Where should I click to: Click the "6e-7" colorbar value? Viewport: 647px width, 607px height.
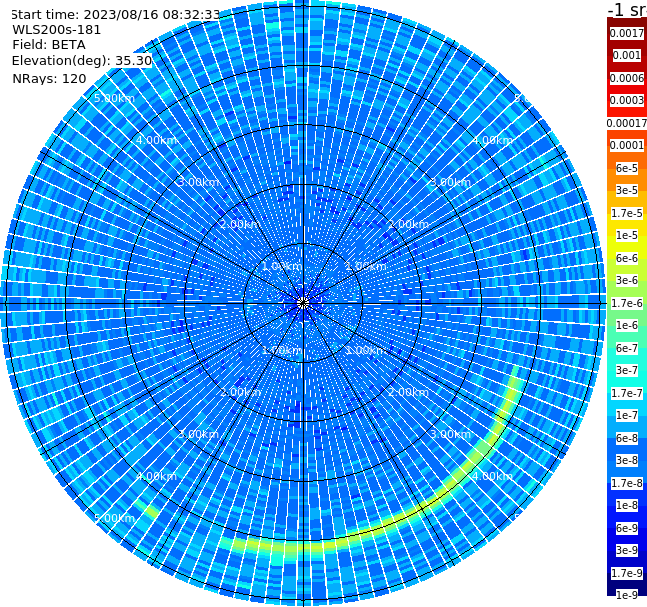click(626, 348)
